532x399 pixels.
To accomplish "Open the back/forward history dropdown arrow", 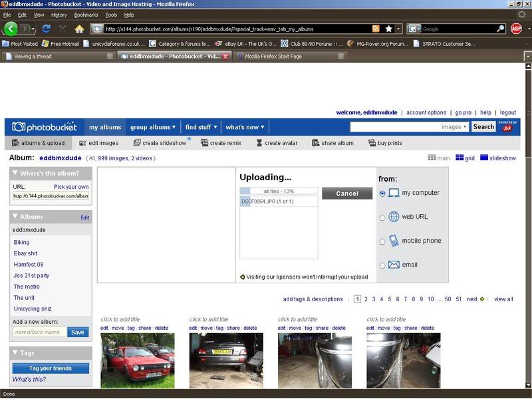I will (33, 29).
